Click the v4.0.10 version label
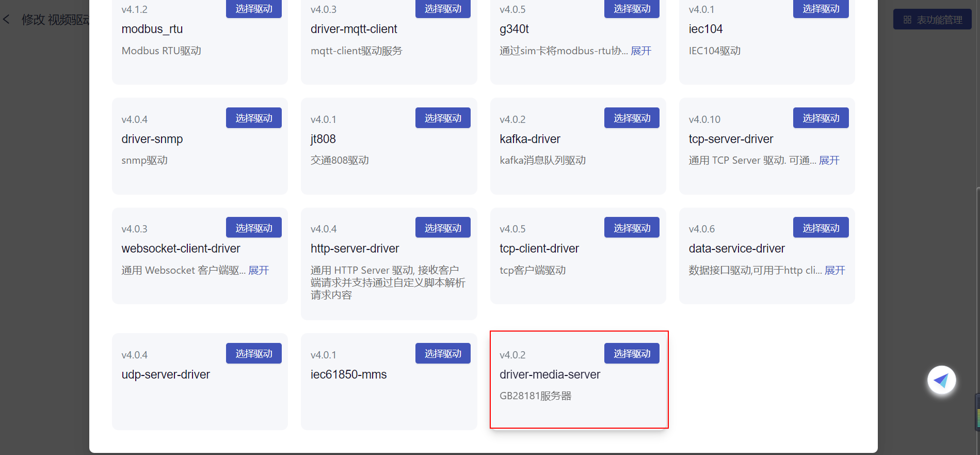Image resolution: width=980 pixels, height=455 pixels. click(704, 119)
